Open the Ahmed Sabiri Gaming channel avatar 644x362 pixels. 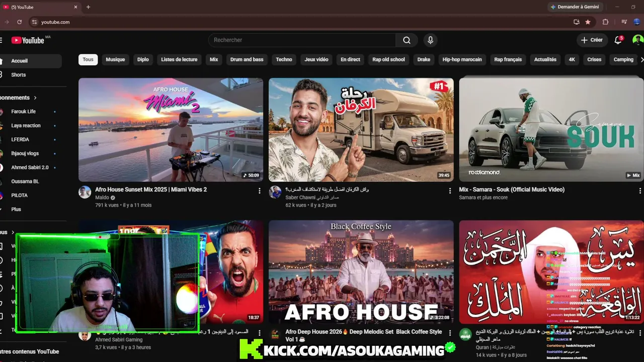[x=85, y=335]
